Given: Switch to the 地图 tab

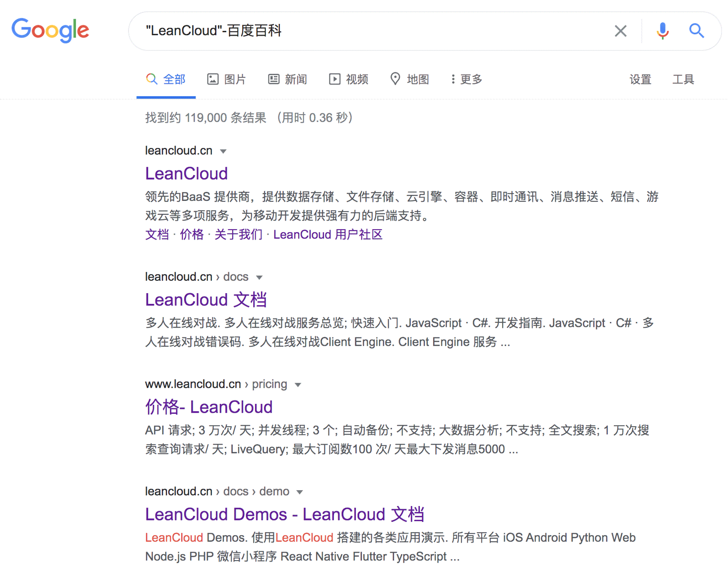Looking at the screenshot, I should point(409,79).
